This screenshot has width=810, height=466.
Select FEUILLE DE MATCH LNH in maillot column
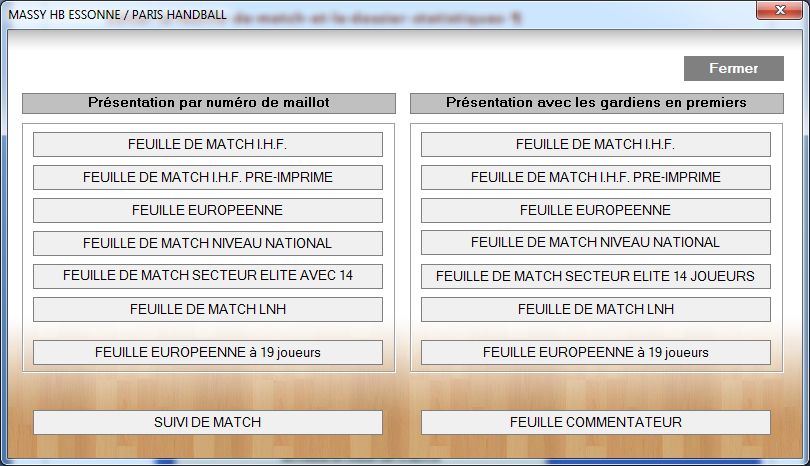click(x=208, y=309)
